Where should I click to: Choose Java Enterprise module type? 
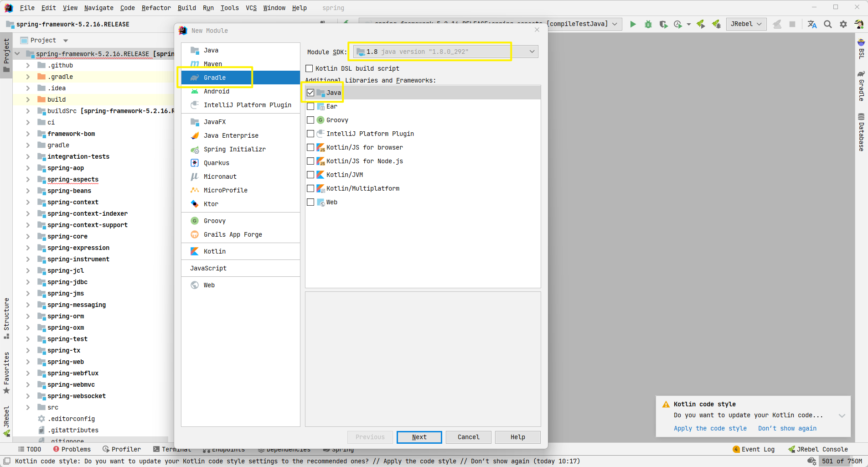(x=240, y=135)
